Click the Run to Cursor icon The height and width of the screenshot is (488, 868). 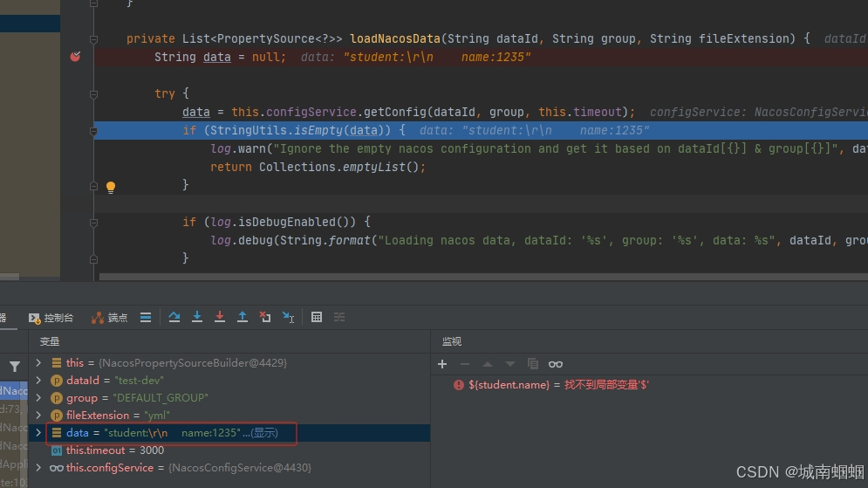[x=289, y=318]
